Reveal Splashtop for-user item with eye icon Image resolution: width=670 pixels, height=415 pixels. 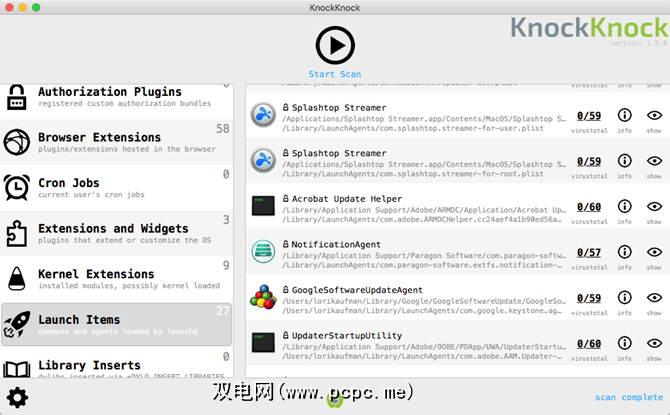(654, 115)
